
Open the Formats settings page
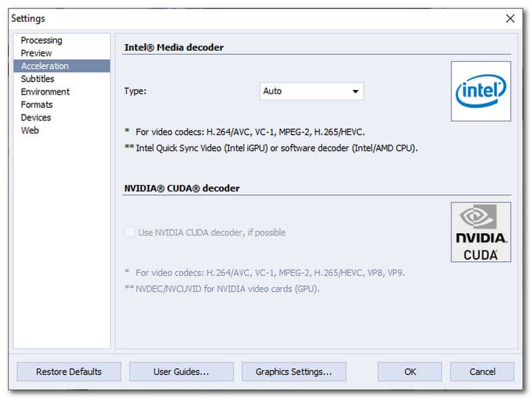(x=37, y=105)
